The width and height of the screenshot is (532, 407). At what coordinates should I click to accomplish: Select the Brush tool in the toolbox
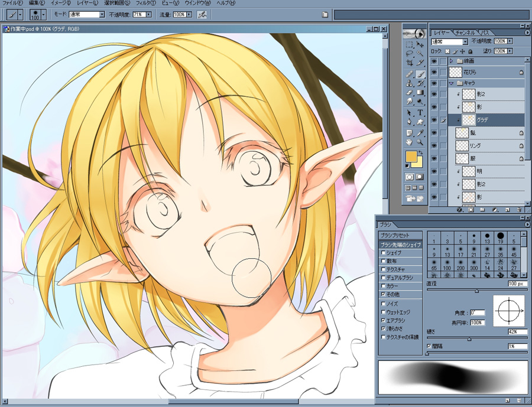(x=420, y=74)
